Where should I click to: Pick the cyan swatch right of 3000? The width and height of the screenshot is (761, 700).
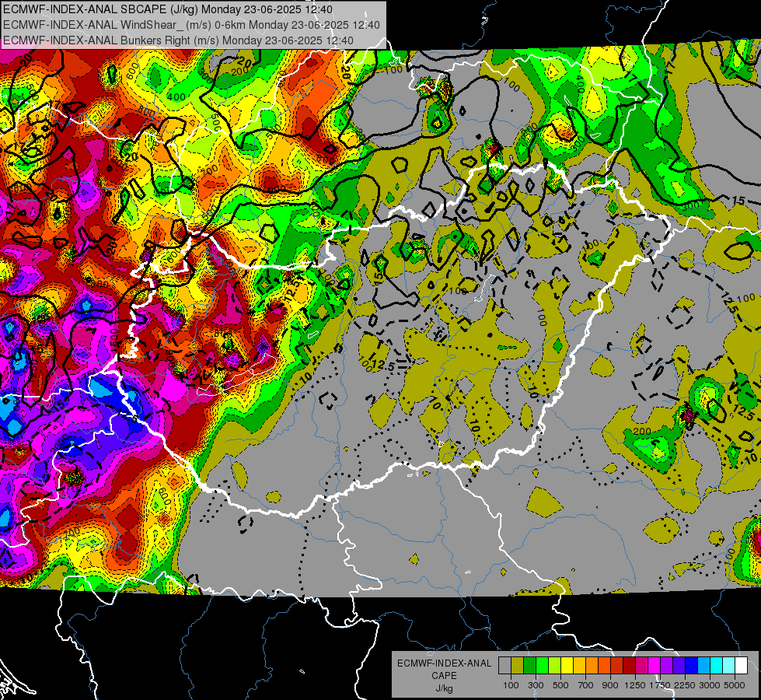point(717,665)
